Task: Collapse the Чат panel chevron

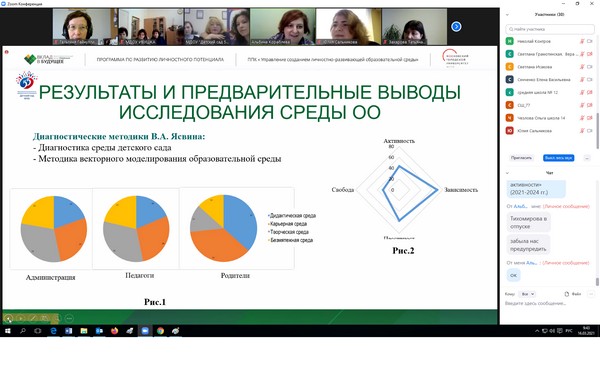Action: coord(507,173)
